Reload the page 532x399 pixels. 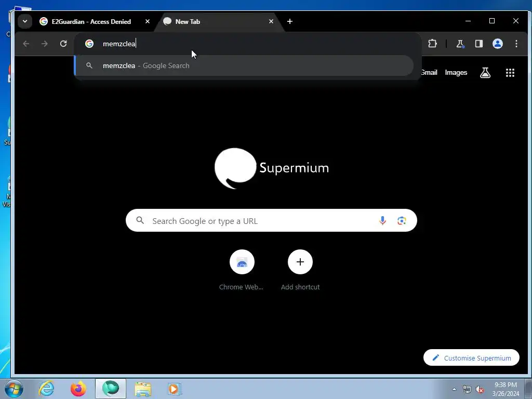click(63, 44)
